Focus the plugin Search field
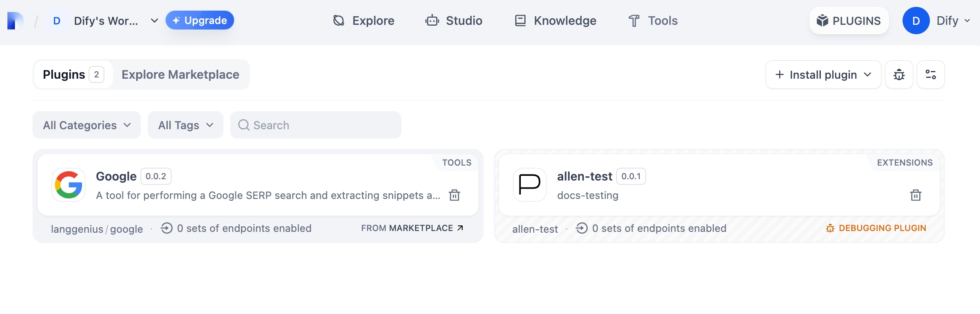 coord(316,125)
